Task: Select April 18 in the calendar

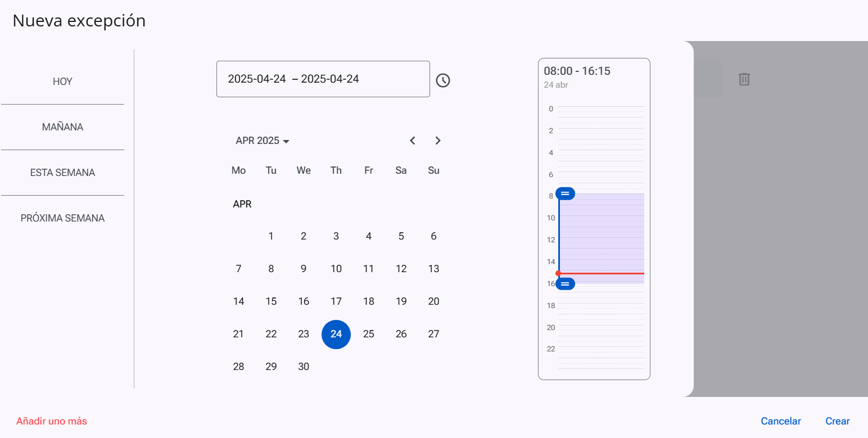Action: coord(369,301)
